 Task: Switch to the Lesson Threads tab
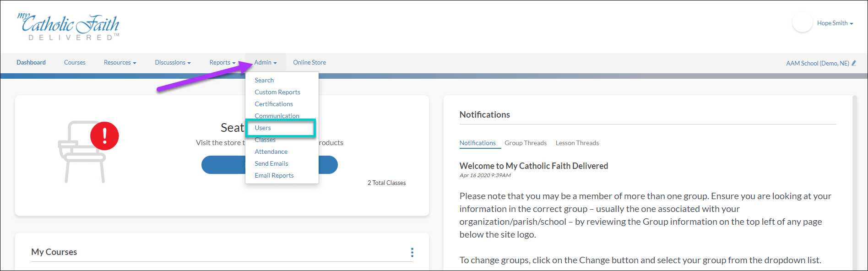(x=577, y=143)
